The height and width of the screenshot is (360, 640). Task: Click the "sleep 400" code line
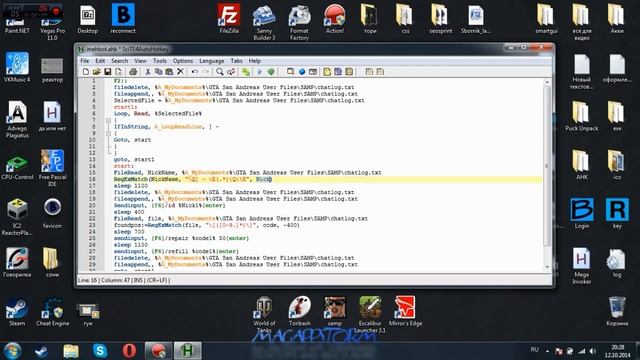click(x=129, y=212)
